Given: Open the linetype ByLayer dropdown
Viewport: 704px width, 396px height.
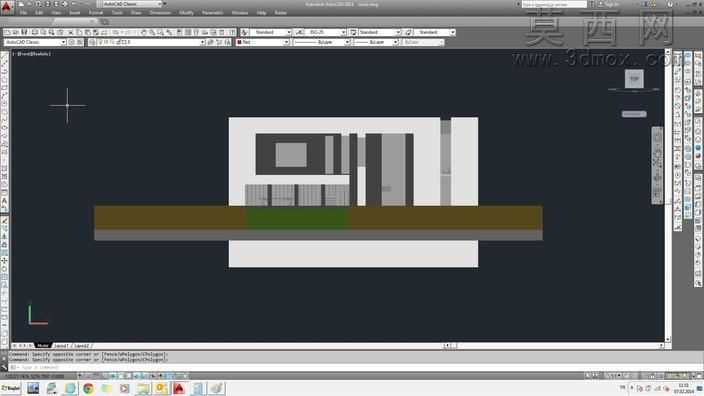Looking at the screenshot, I should 321,42.
